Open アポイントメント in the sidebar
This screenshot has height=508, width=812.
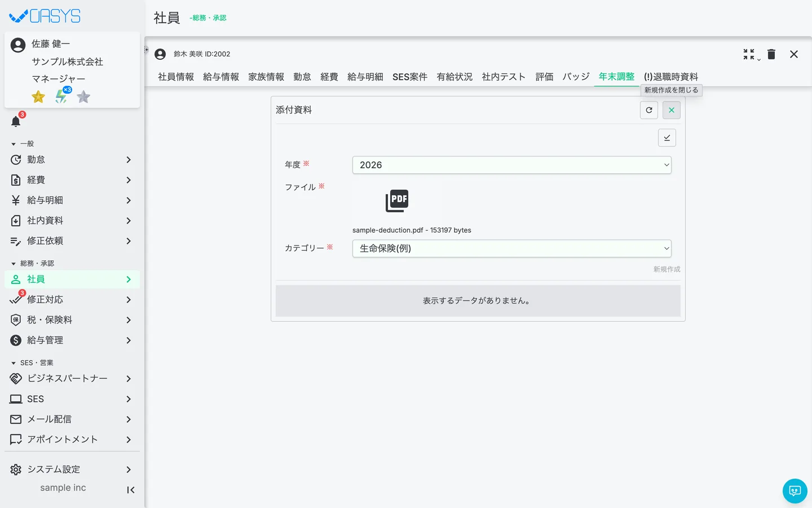coord(72,440)
